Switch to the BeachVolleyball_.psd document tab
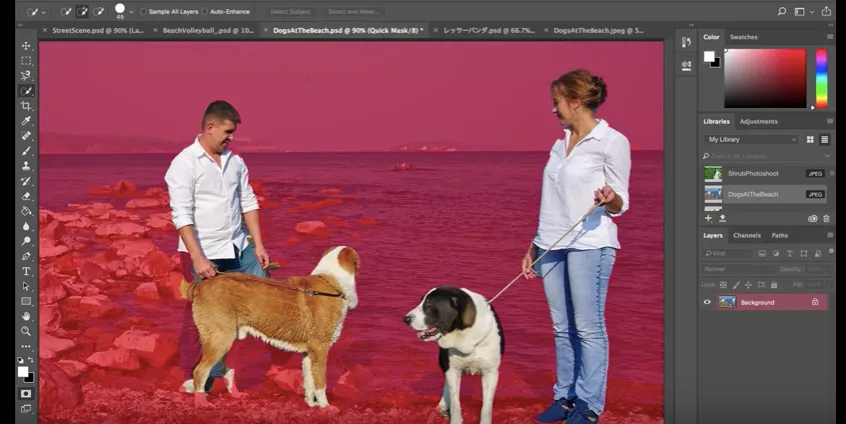The image size is (846, 424). click(208, 31)
